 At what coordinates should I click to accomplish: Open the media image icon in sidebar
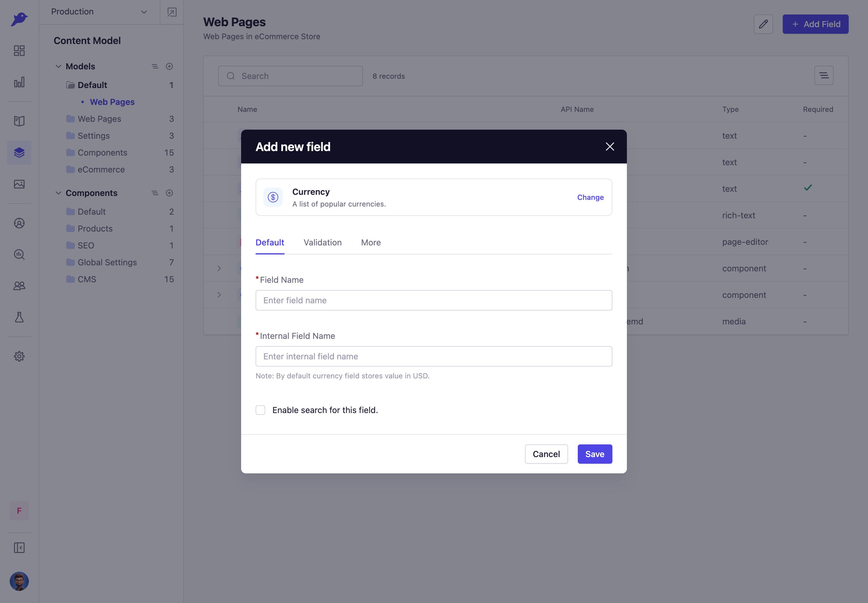(x=19, y=184)
